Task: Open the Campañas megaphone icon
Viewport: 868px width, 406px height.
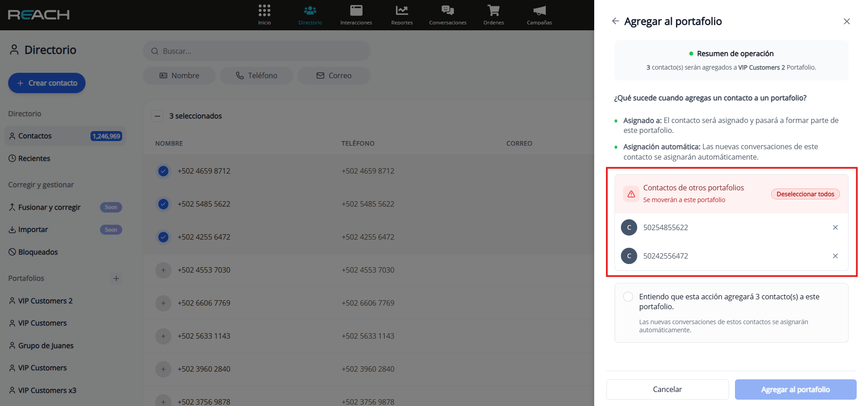Action: click(x=539, y=11)
